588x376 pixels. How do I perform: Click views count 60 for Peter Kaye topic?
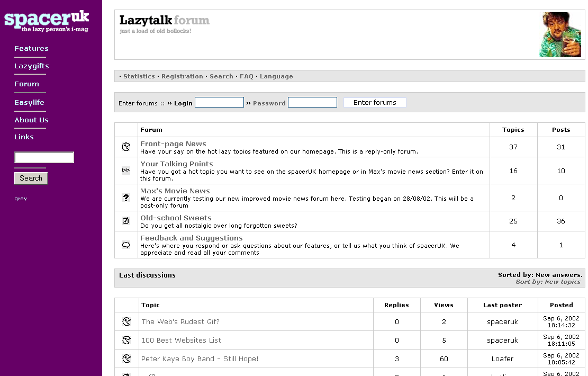(x=444, y=359)
